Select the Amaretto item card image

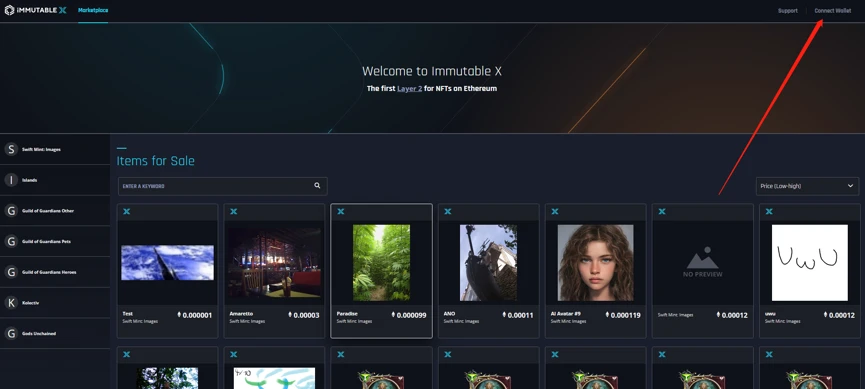(x=274, y=263)
